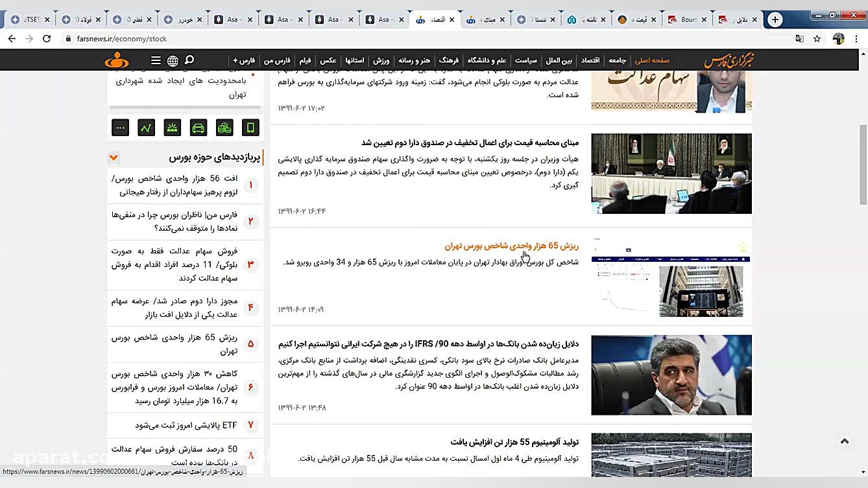
Task: Click the scroll-to-top arrow button
Action: (844, 440)
